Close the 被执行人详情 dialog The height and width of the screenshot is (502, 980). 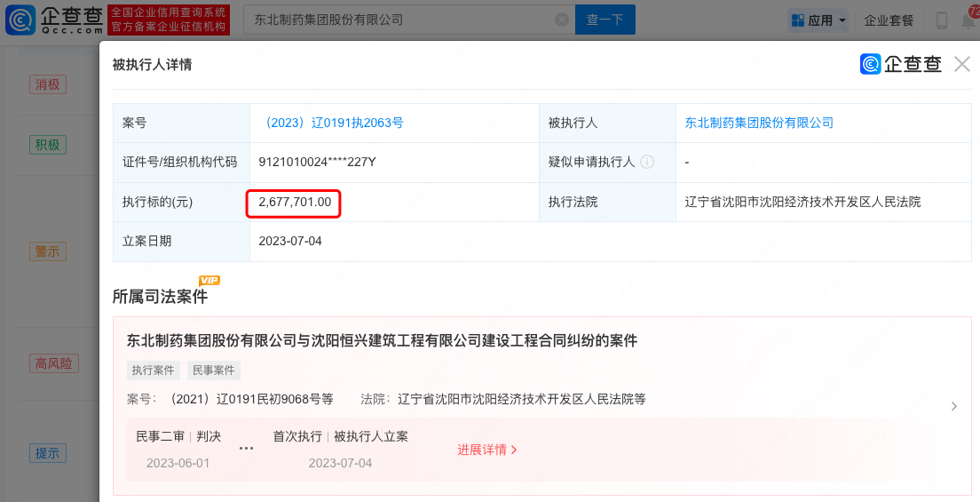[x=962, y=64]
